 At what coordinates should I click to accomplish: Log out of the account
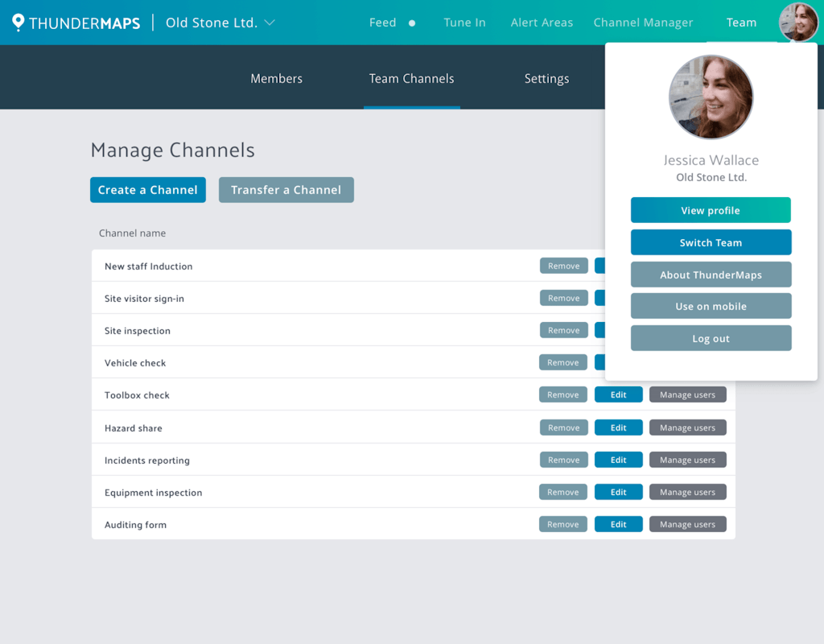(x=711, y=338)
